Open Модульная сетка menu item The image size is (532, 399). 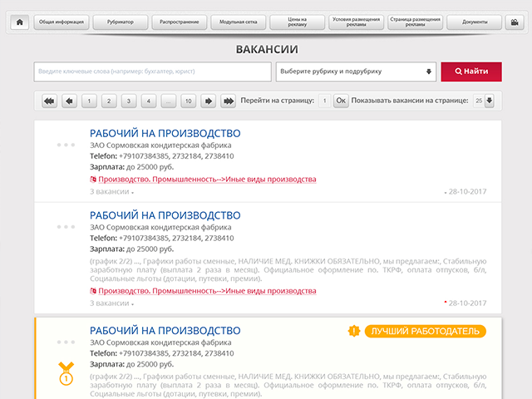click(239, 22)
